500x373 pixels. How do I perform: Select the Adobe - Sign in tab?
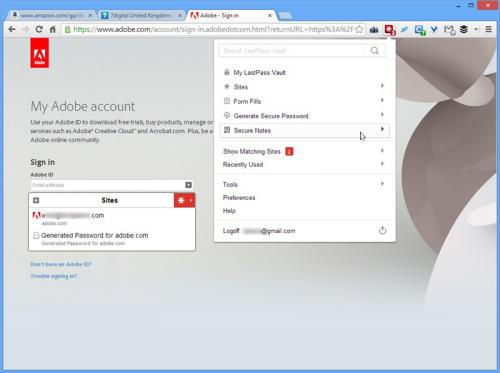232,15
